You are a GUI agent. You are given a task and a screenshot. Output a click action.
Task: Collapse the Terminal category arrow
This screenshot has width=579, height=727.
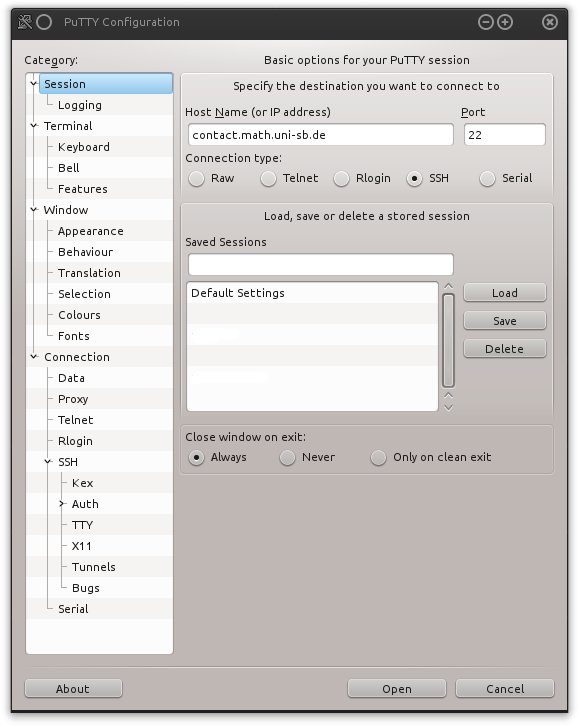click(34, 126)
